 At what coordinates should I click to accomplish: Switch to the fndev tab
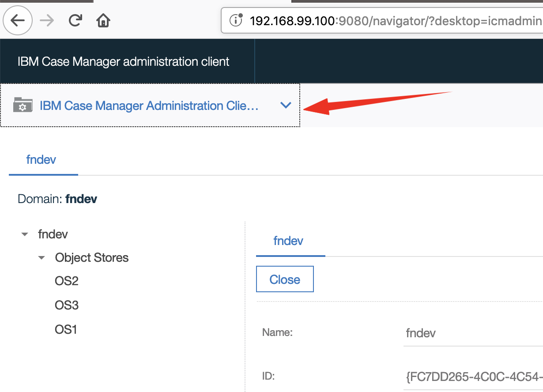(x=41, y=159)
